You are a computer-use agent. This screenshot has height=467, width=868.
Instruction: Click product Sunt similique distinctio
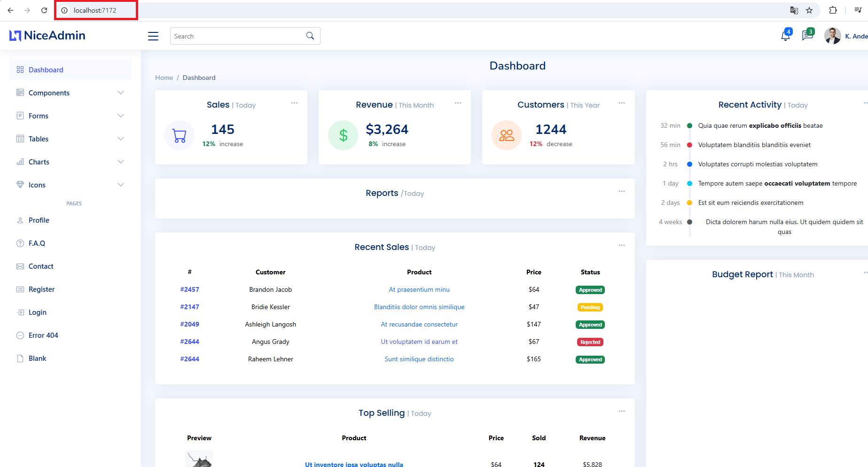click(x=419, y=359)
